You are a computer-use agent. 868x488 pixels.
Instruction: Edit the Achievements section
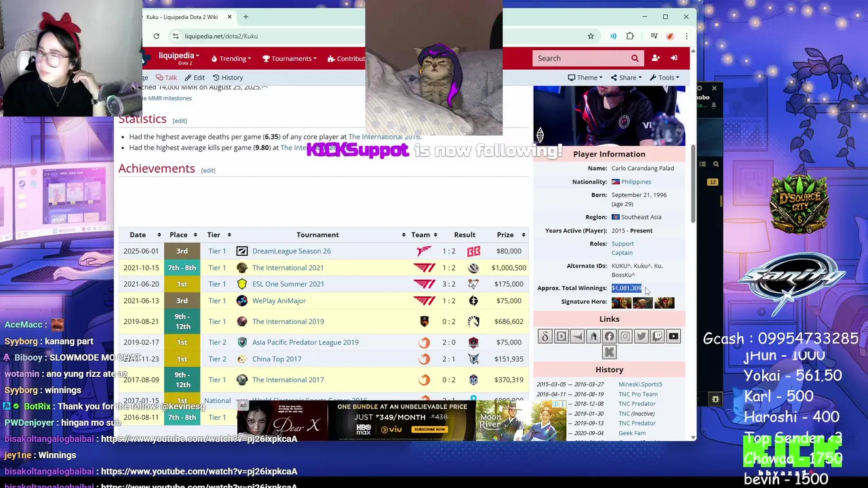[208, 170]
